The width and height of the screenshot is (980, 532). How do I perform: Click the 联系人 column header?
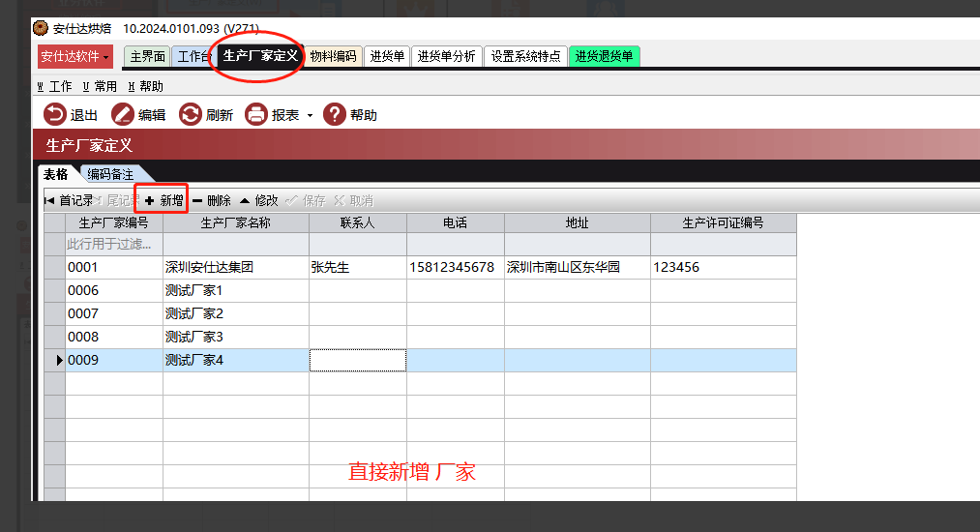click(358, 223)
